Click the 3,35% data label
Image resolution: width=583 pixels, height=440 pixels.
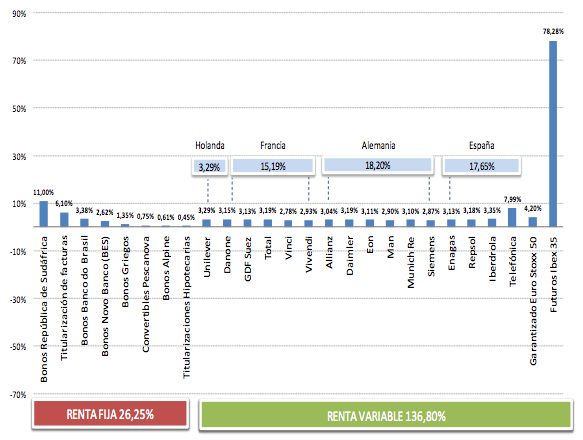point(492,211)
